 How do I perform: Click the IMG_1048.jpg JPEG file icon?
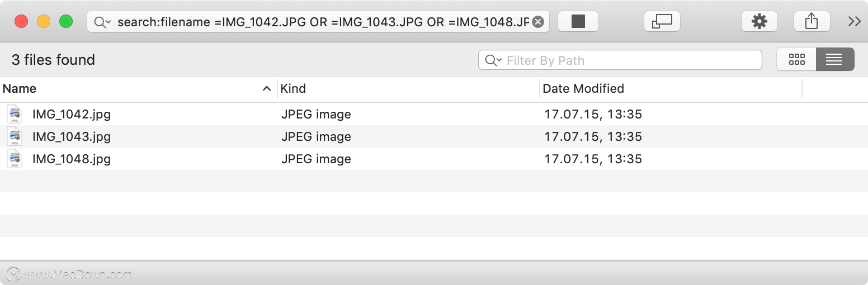pyautogui.click(x=15, y=159)
